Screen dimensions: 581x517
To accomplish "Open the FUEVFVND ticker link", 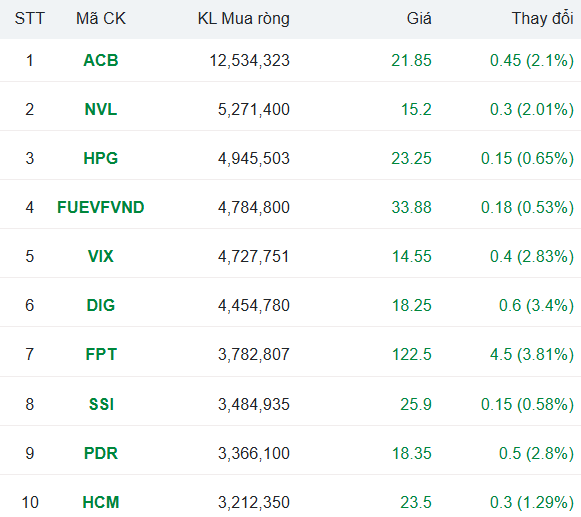I will point(101,207).
